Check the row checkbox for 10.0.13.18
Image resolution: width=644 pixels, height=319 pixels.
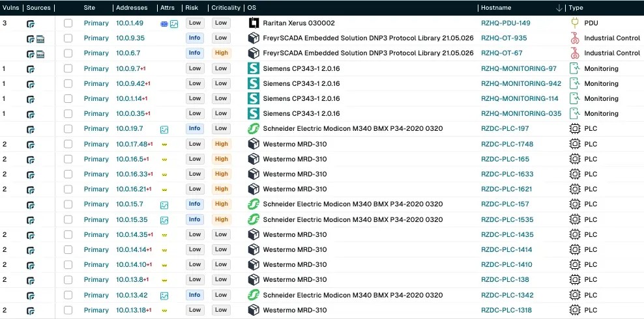pos(68,311)
